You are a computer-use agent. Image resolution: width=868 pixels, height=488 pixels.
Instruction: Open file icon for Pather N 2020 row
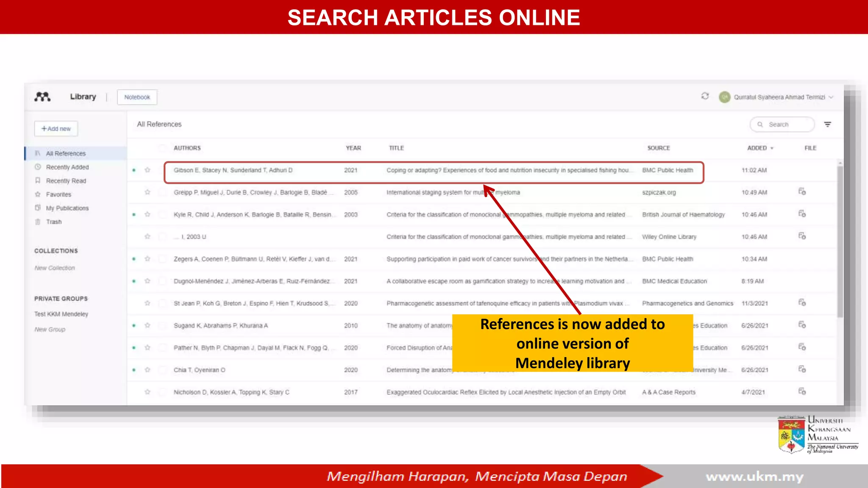[802, 347]
